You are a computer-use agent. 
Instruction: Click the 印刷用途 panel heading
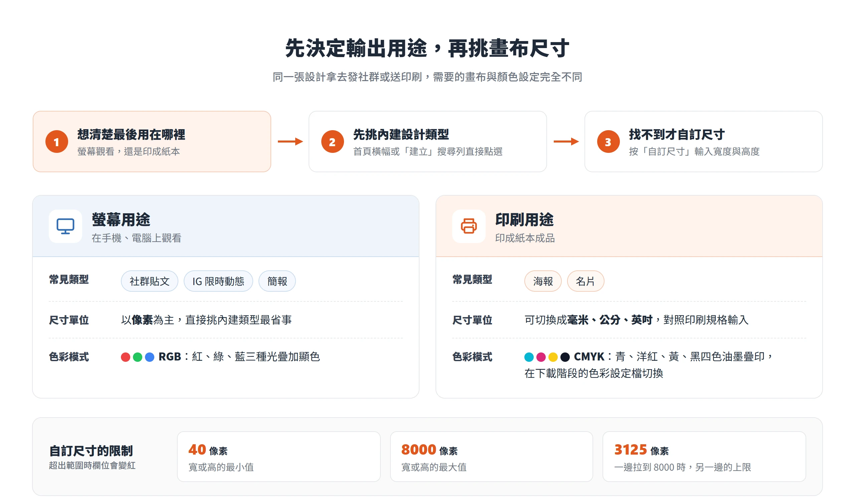point(524,219)
